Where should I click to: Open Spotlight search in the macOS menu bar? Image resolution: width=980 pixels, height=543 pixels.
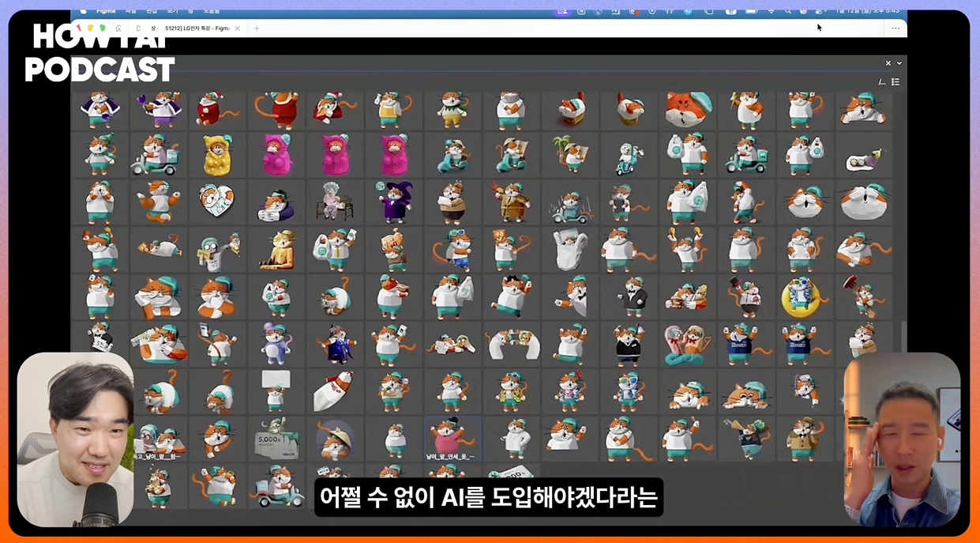[x=787, y=11]
